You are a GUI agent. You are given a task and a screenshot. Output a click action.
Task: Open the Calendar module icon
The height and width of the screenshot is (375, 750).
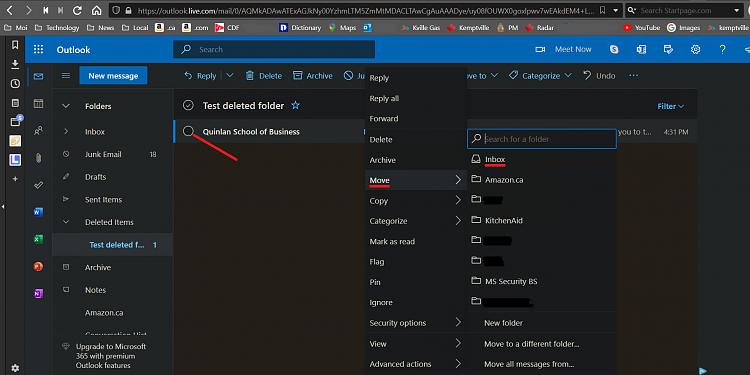tap(38, 103)
